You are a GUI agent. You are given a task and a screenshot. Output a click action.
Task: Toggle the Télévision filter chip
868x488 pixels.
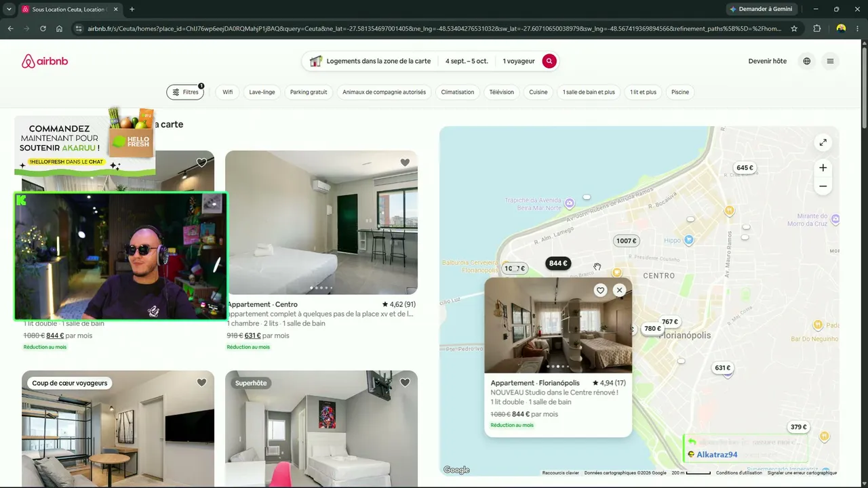pyautogui.click(x=502, y=92)
